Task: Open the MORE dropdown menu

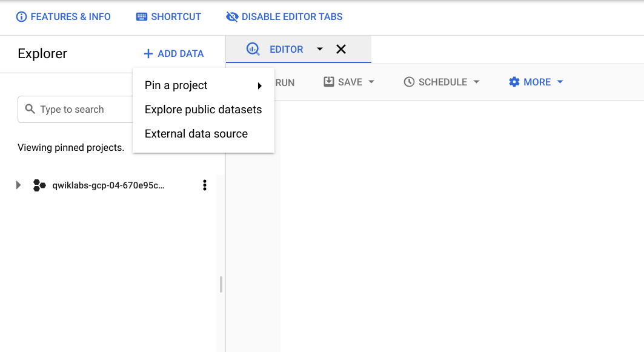Action: [x=560, y=81]
